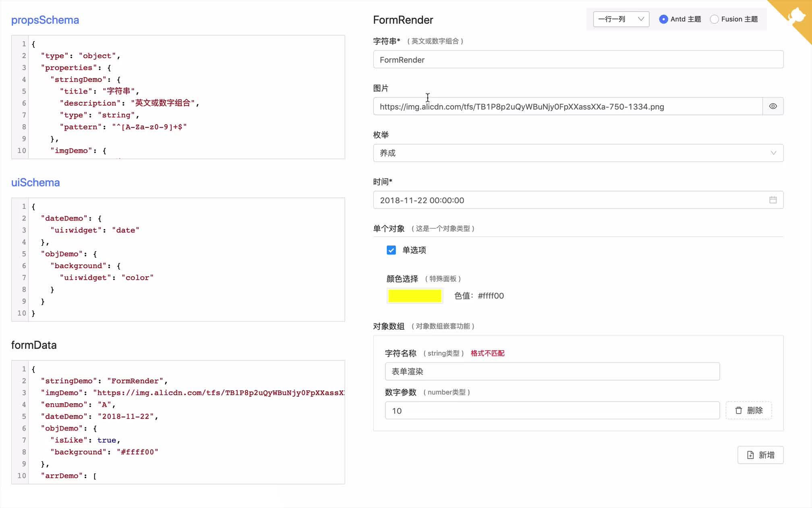Click the add-document icon in the 新增 button

(750, 455)
